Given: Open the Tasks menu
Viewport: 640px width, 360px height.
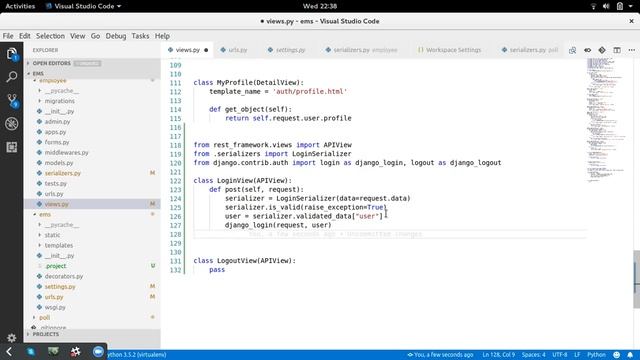Looking at the screenshot, I should pos(140,36).
